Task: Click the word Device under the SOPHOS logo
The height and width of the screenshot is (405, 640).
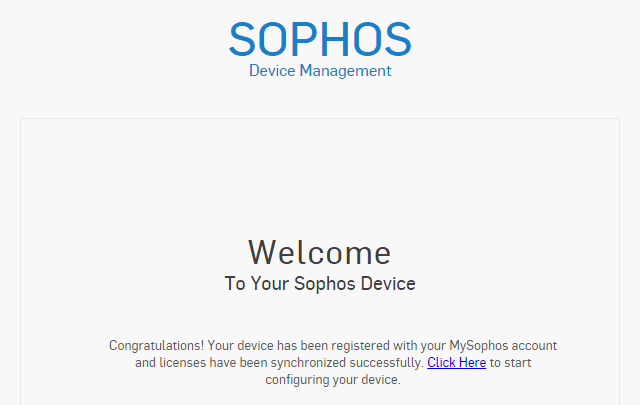Action: [272, 71]
